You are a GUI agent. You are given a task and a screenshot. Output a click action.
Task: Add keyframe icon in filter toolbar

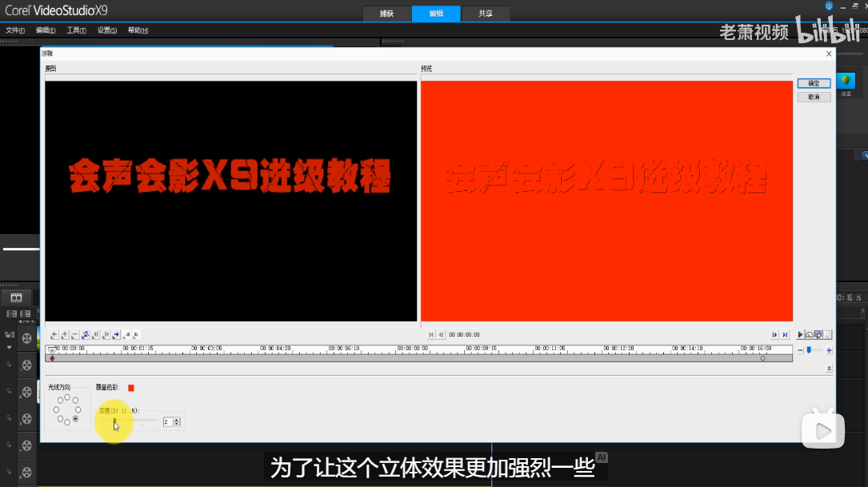tap(65, 335)
